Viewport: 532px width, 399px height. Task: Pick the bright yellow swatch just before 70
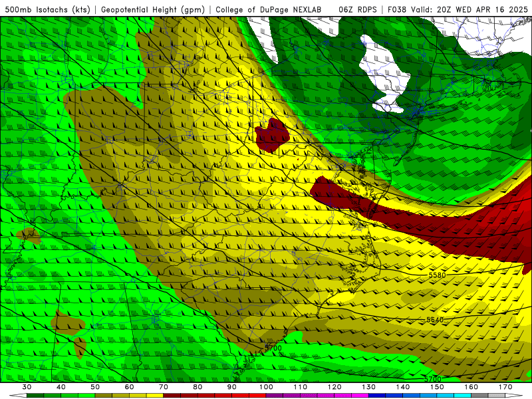155,396
